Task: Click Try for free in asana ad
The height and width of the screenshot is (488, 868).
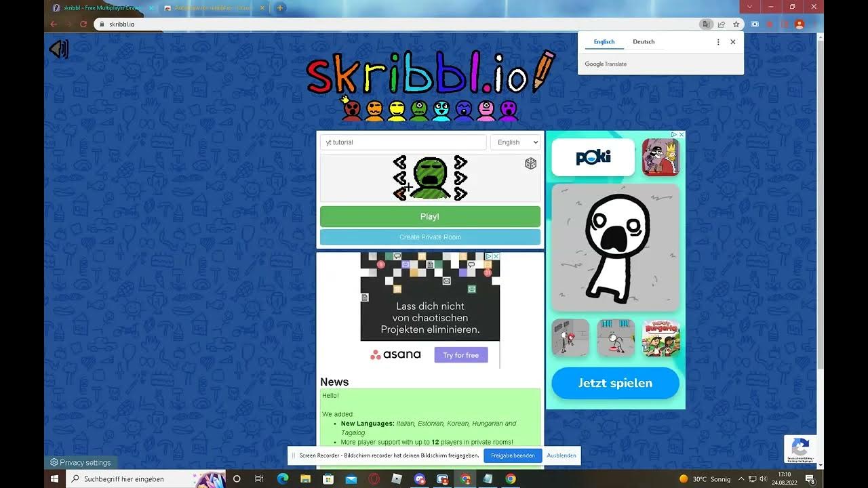Action: coord(461,355)
